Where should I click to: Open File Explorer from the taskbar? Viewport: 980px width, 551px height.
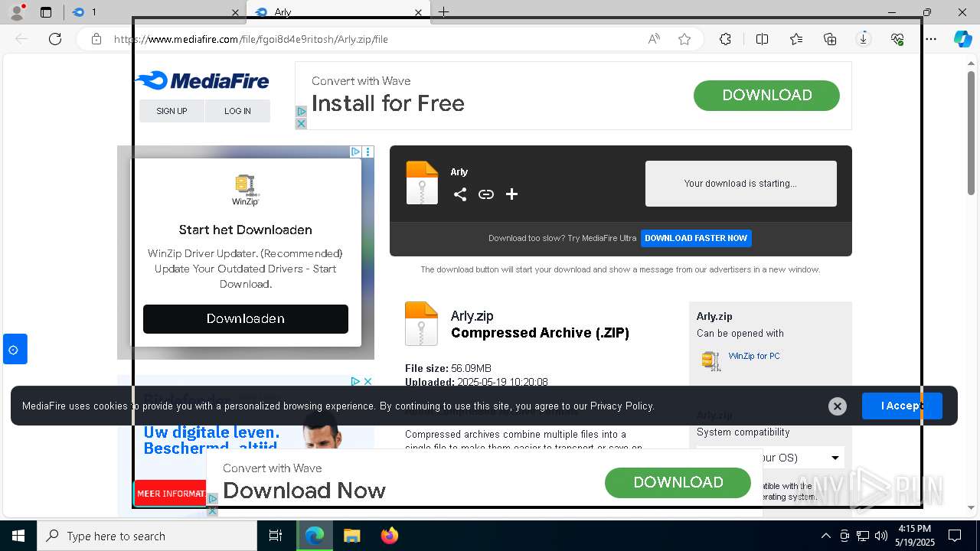[351, 536]
